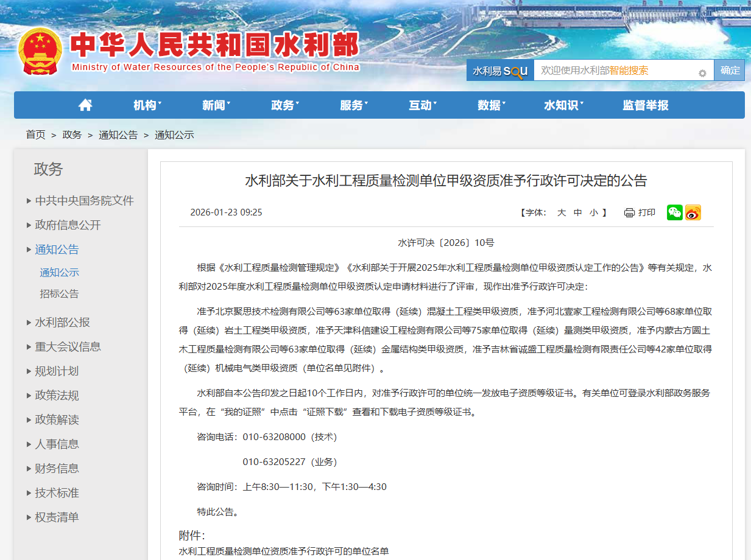Click the national emblem logo
Image resolution: width=751 pixels, height=560 pixels.
coord(40,51)
